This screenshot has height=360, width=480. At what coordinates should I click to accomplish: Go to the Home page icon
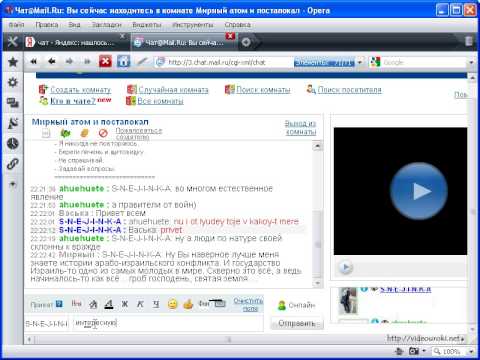(x=123, y=61)
